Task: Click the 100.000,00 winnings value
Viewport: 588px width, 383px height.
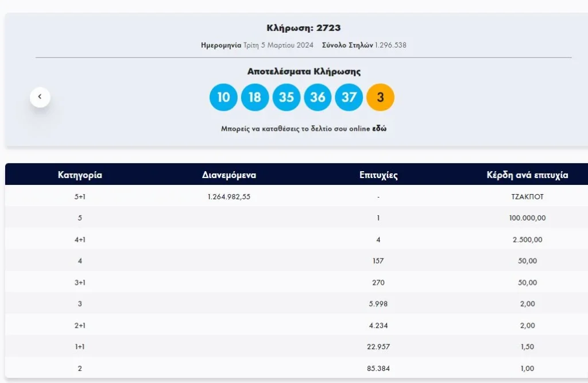Action: pos(527,218)
